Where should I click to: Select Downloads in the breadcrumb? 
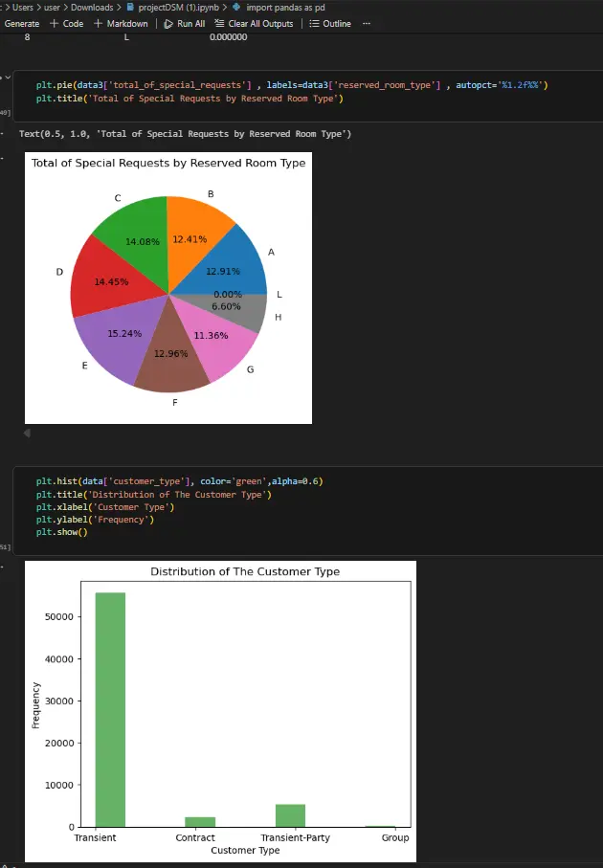[92, 8]
